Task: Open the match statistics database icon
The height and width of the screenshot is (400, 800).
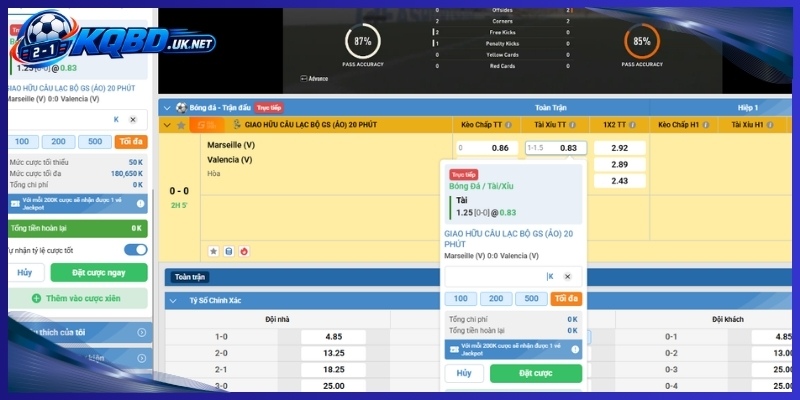Action: 229,251
